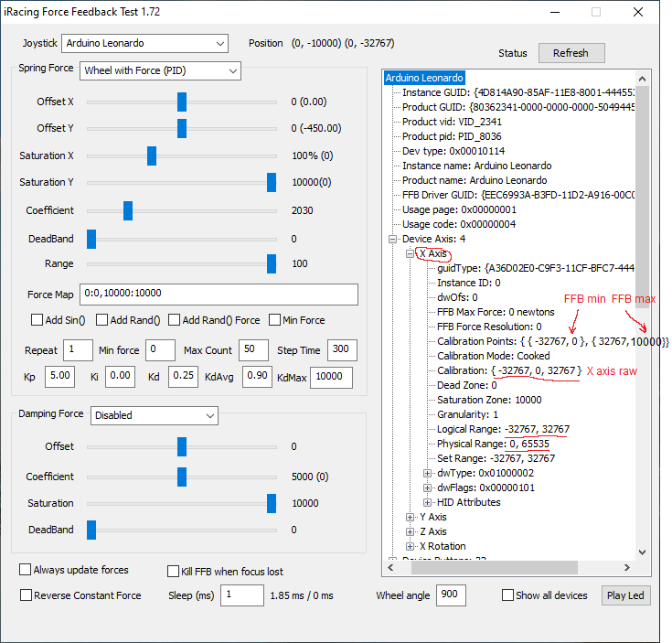Click the tree scroll right arrow

[x=627, y=568]
